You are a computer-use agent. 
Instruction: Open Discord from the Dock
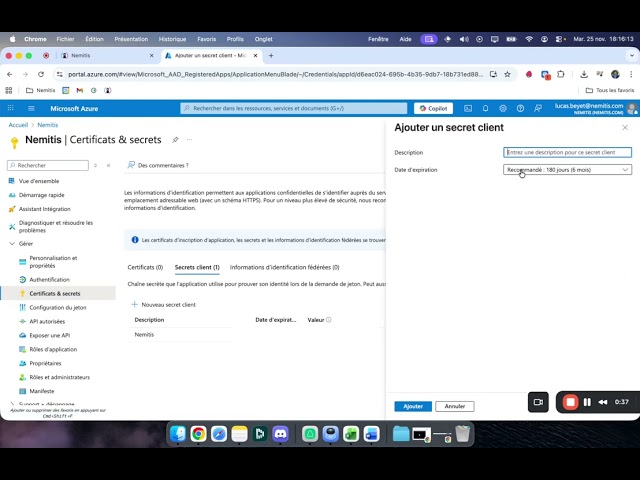click(x=280, y=434)
